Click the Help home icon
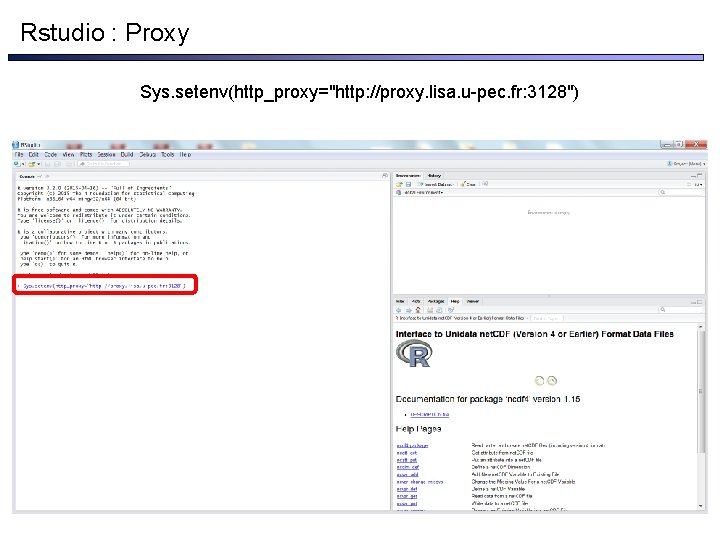This screenshot has width=720, height=540. [x=418, y=310]
